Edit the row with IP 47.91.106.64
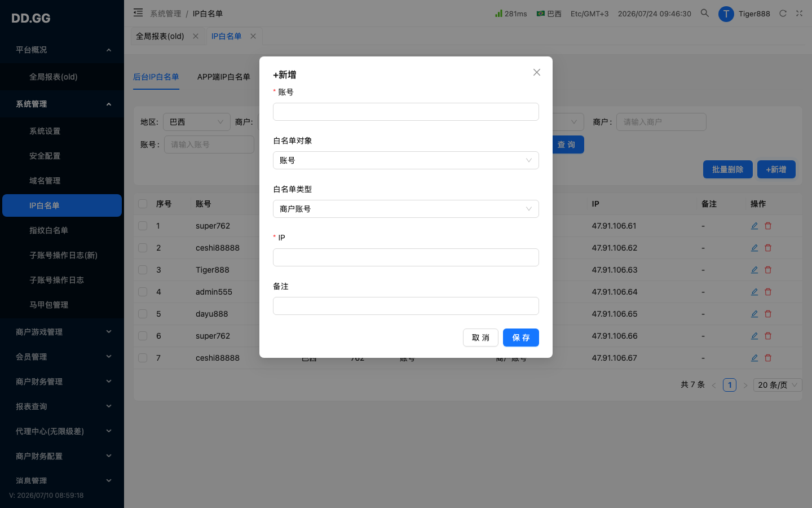Screen dimensions: 812x508 tap(754, 292)
